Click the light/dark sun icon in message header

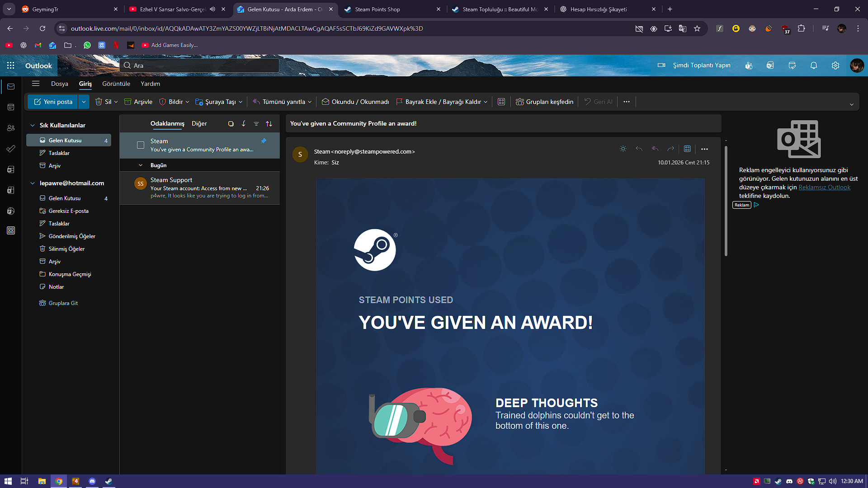pos(623,149)
